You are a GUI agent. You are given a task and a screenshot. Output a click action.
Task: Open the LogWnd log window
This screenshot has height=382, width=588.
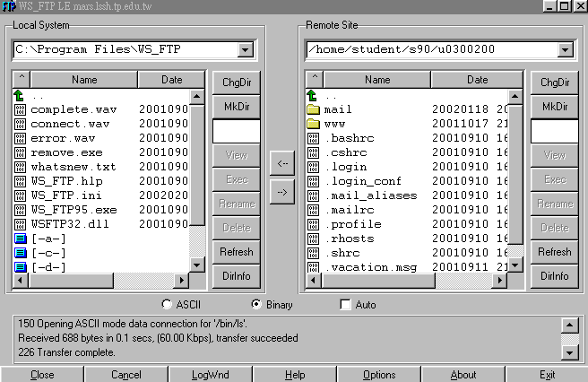pyautogui.click(x=210, y=375)
